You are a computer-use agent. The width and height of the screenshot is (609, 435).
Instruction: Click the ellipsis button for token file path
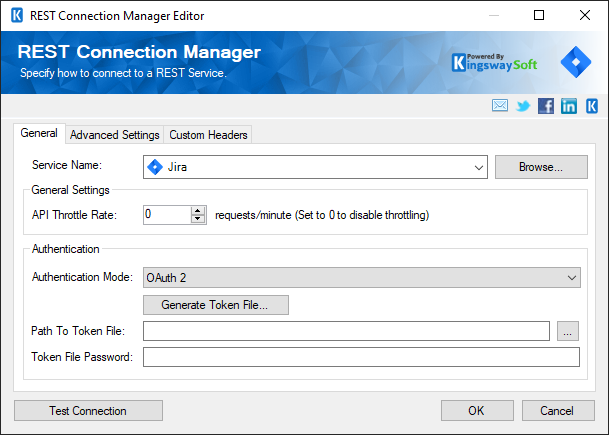tap(567, 331)
